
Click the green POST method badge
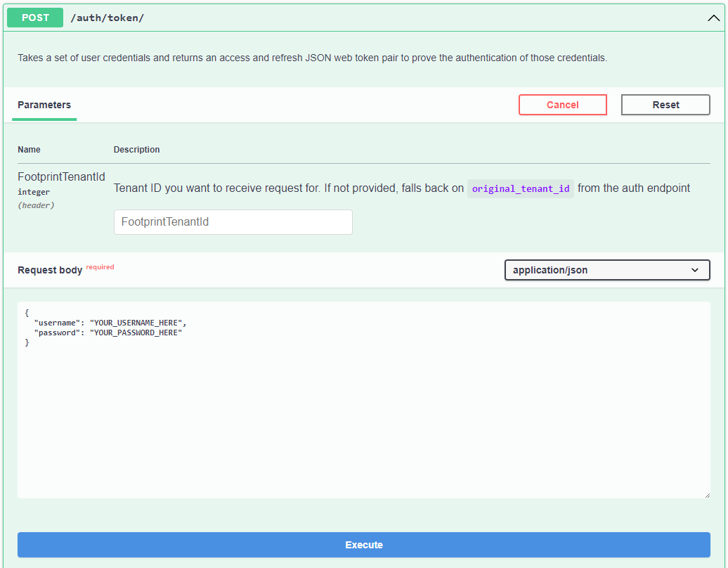tap(34, 18)
